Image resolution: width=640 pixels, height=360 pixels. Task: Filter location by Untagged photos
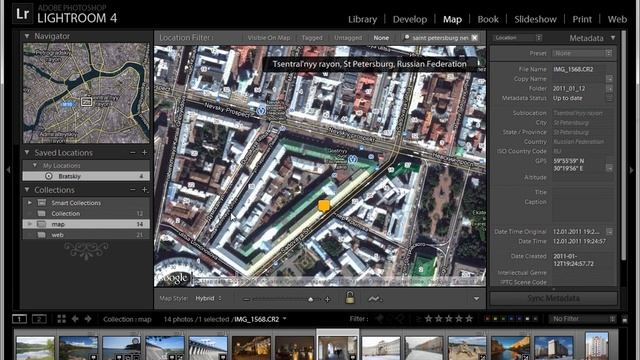coord(348,38)
